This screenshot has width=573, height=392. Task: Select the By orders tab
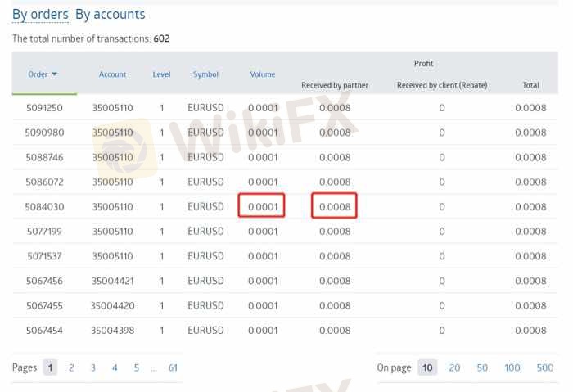[x=40, y=14]
